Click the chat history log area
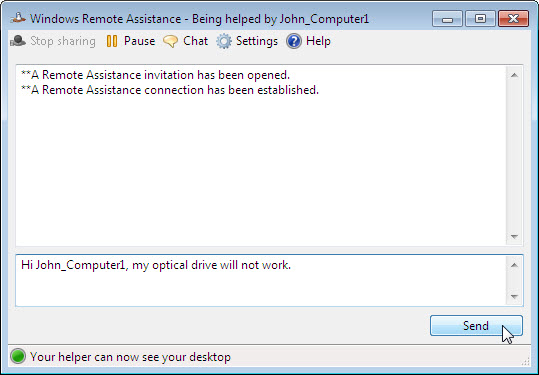This screenshot has width=539, height=375. pyautogui.click(x=261, y=155)
